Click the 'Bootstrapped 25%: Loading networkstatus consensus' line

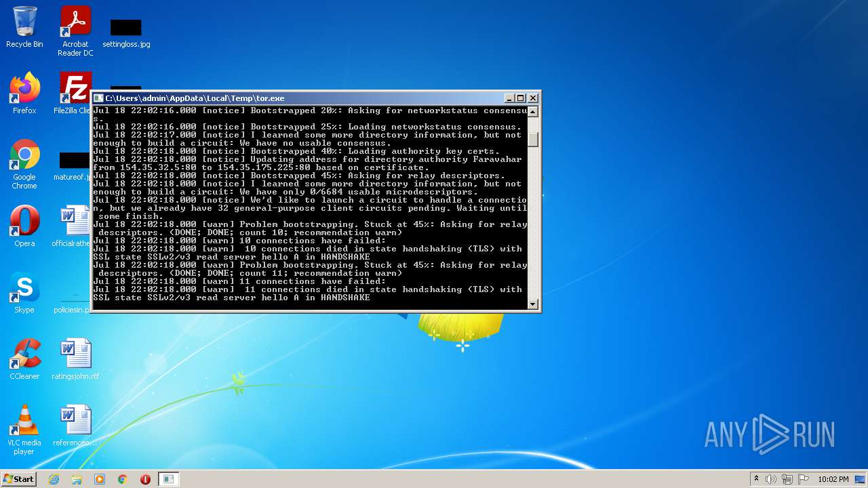pos(307,127)
